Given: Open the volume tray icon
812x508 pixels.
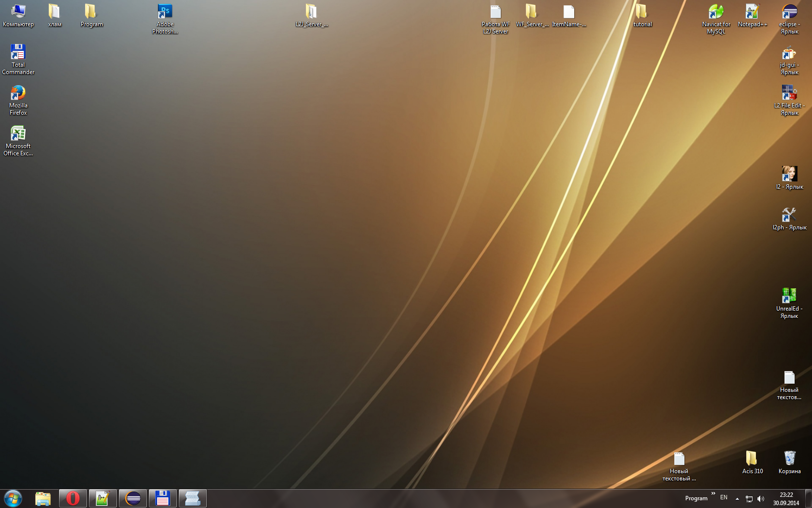Looking at the screenshot, I should coord(761,499).
